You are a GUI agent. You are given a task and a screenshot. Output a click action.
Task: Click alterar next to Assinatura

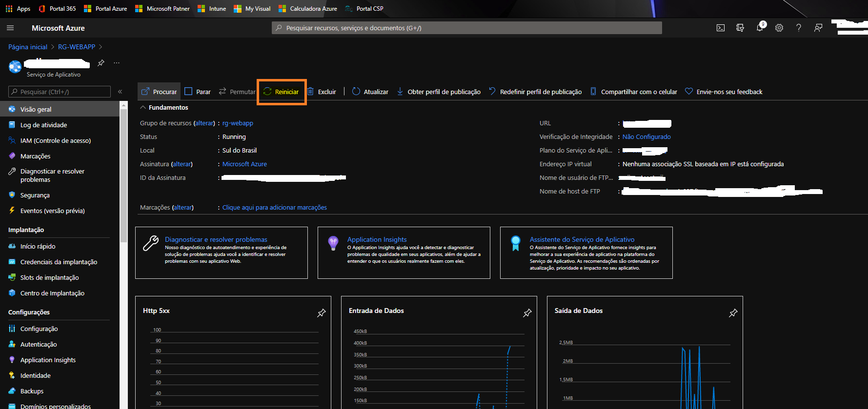point(182,164)
